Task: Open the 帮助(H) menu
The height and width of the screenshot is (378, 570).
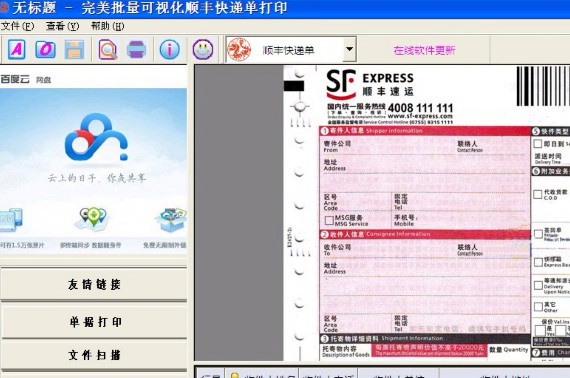Action: 107,26
